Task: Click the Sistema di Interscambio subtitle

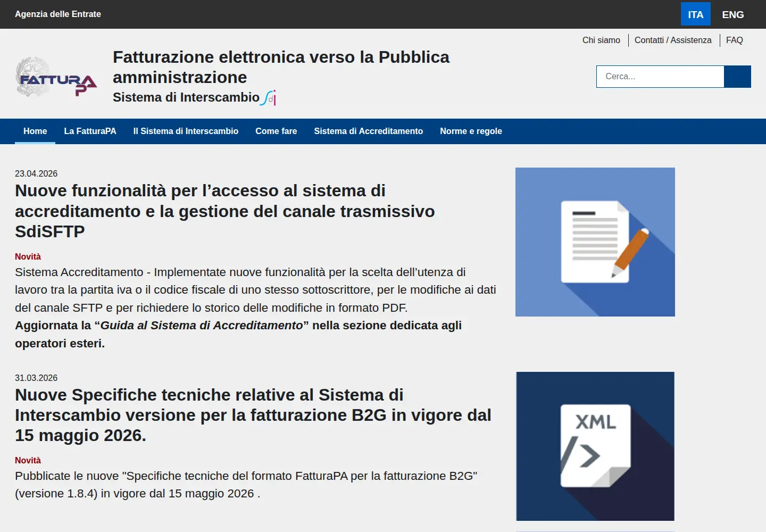Action: [186, 97]
